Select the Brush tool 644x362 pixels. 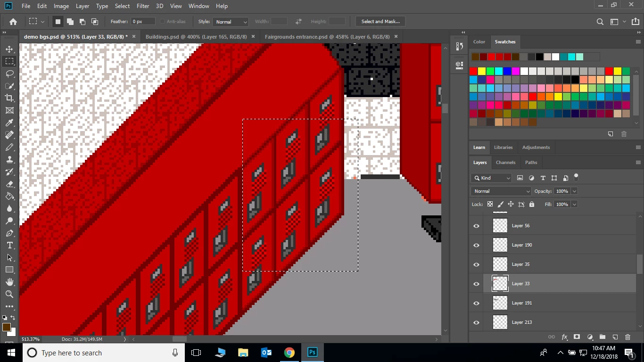[x=9, y=147]
